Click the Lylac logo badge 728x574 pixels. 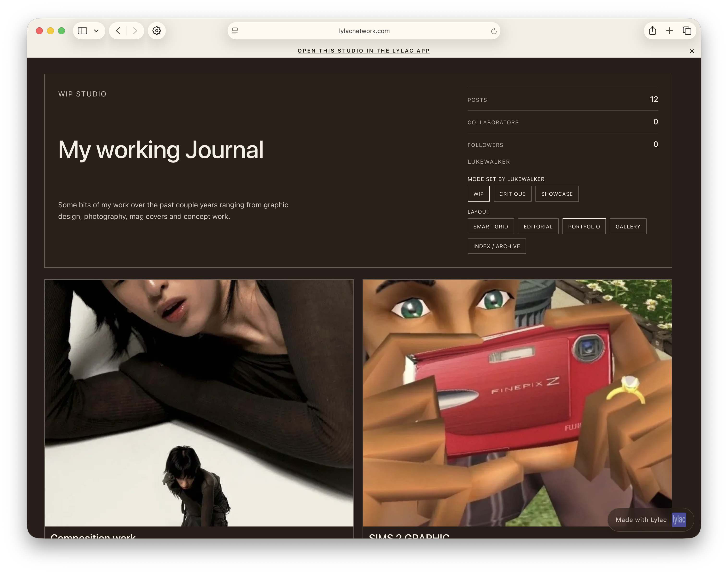click(679, 520)
